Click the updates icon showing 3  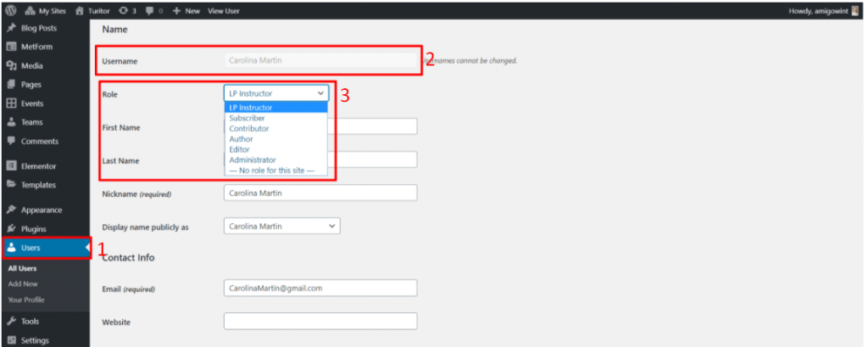tap(127, 11)
